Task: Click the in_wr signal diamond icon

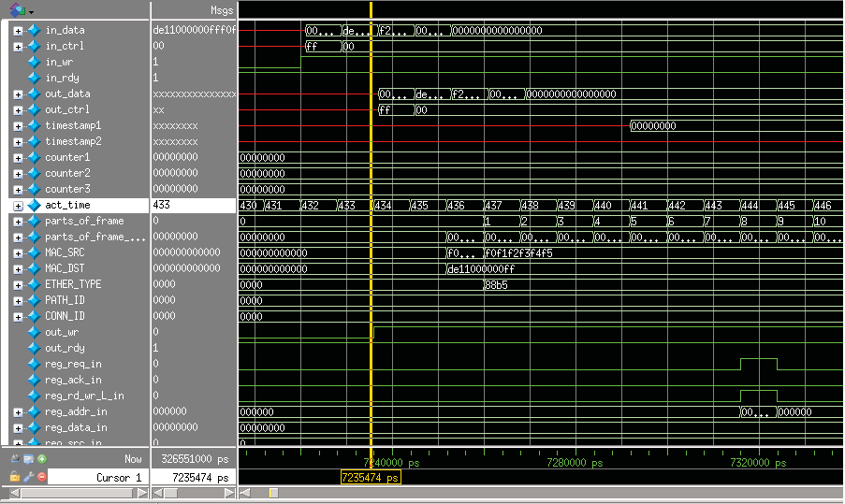Action: point(34,63)
